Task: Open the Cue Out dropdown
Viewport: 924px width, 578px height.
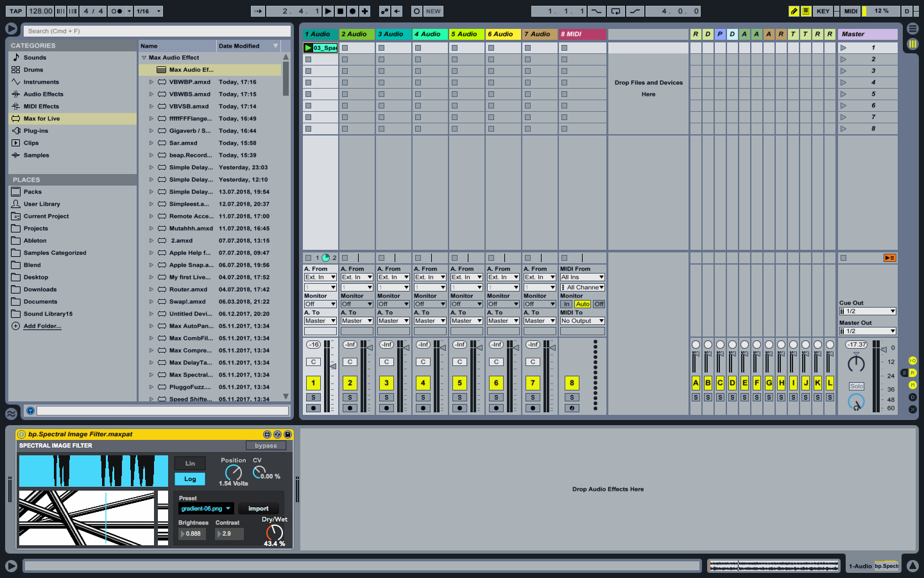Action: [867, 311]
